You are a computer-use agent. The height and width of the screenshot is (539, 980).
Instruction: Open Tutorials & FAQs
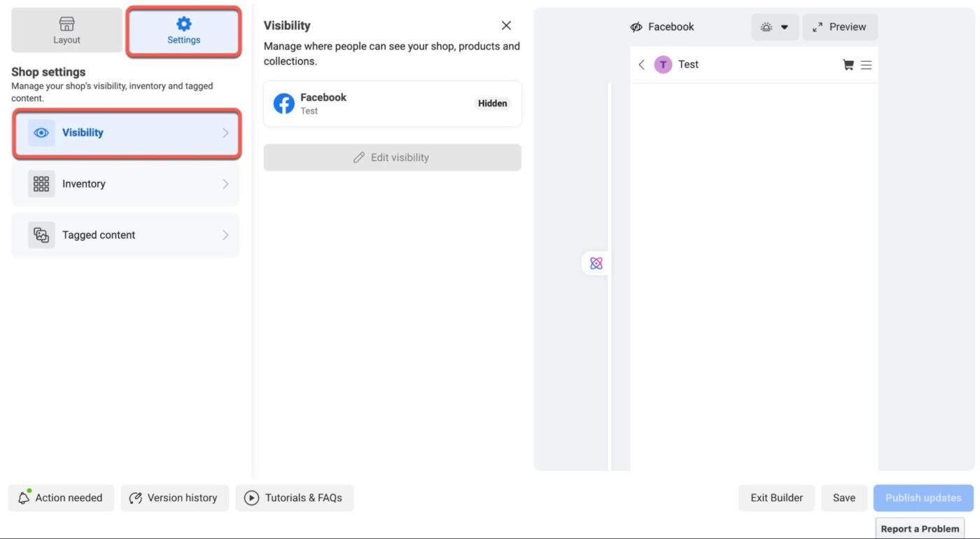pos(294,498)
